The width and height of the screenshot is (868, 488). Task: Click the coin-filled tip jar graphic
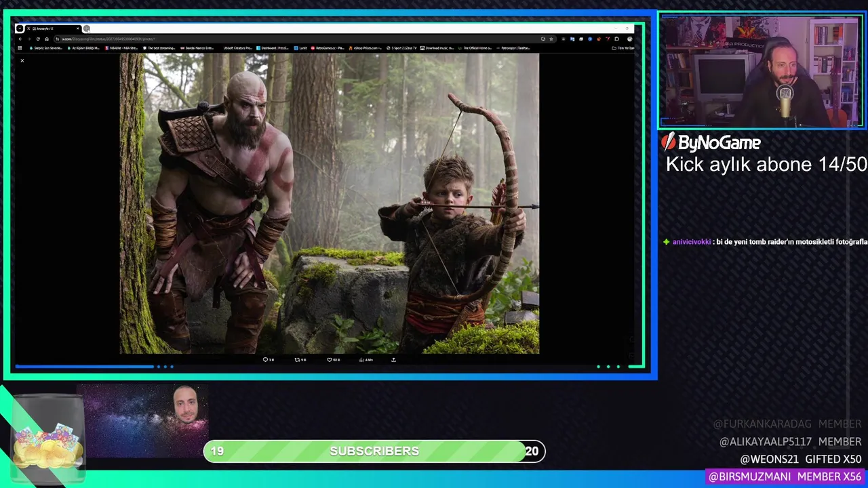point(47,441)
